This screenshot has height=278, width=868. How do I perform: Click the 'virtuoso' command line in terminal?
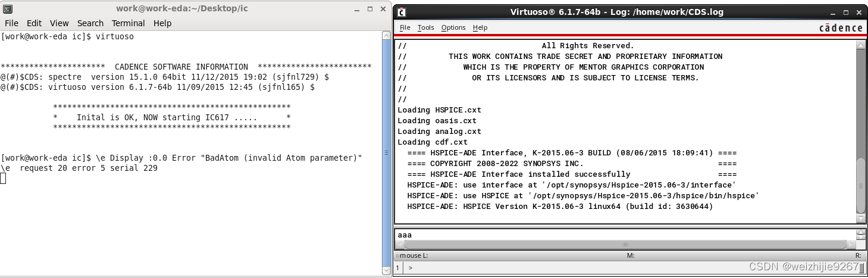tap(67, 36)
